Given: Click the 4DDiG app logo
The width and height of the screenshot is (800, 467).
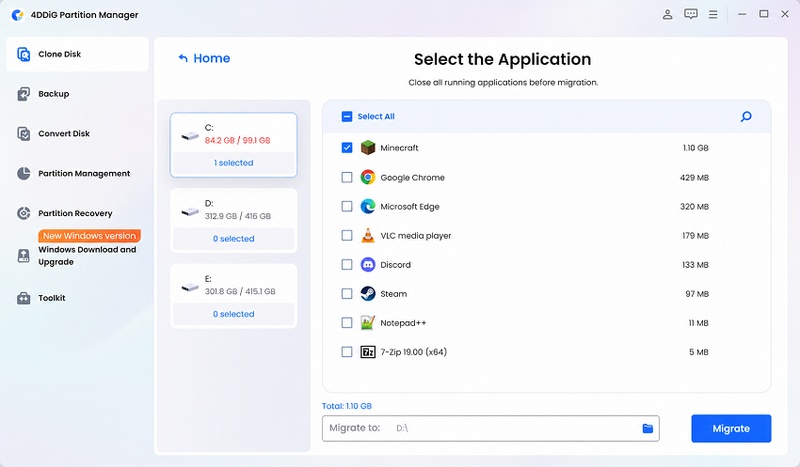Looking at the screenshot, I should coord(18,15).
